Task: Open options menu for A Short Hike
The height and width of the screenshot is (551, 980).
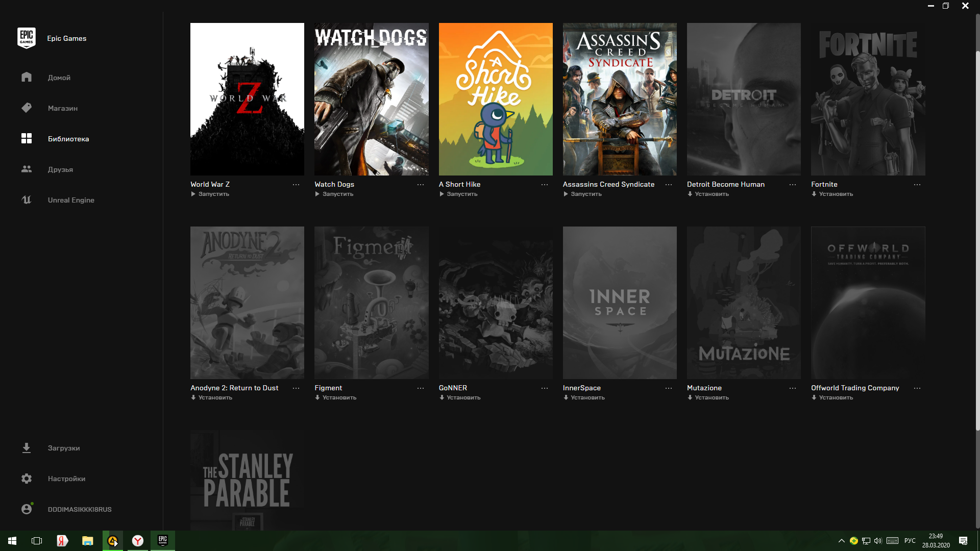Action: click(545, 185)
